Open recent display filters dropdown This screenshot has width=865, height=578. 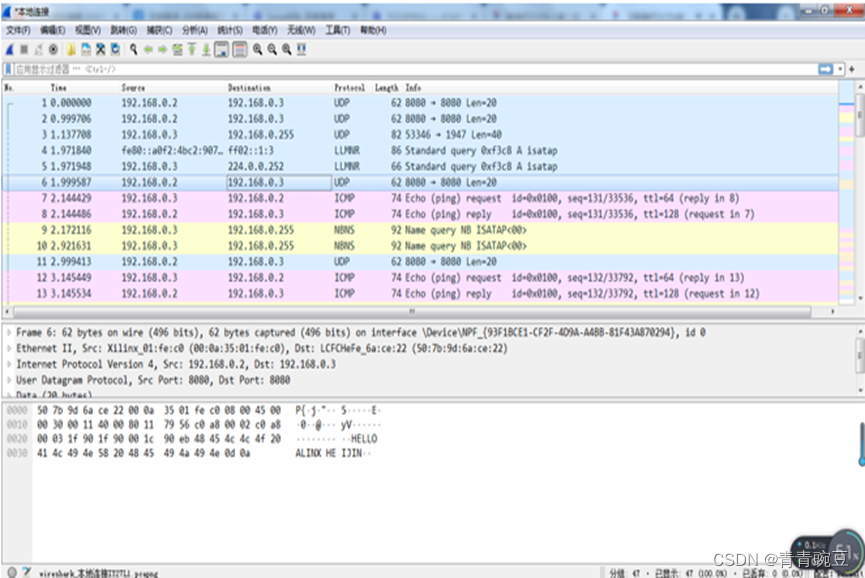840,69
